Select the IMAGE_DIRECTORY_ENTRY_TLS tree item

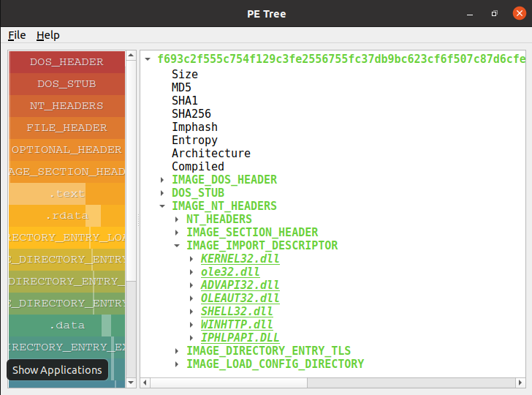tap(269, 351)
